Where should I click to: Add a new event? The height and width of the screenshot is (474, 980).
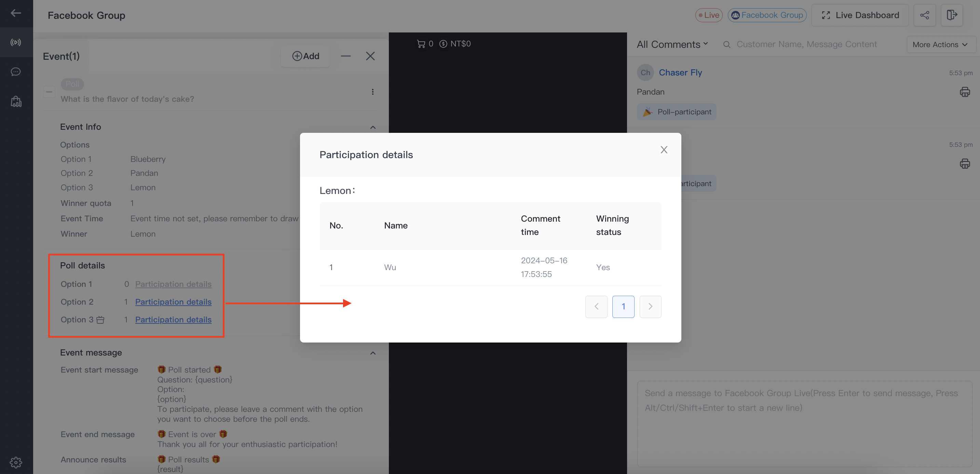coord(305,56)
